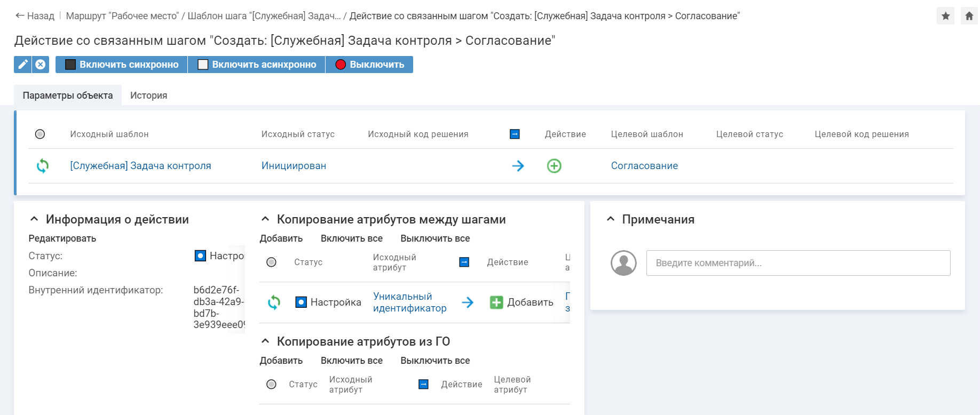The width and height of the screenshot is (980, 415).
Task: Collapse the Информация о действии section
Action: coord(34,219)
